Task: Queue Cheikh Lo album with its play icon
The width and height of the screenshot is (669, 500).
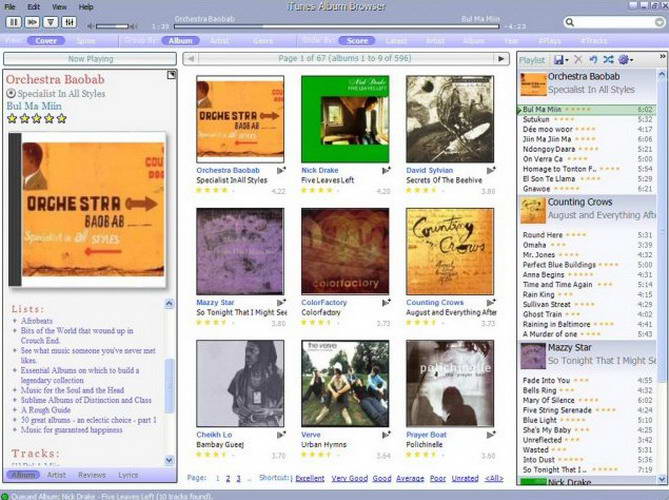Action: click(x=281, y=435)
